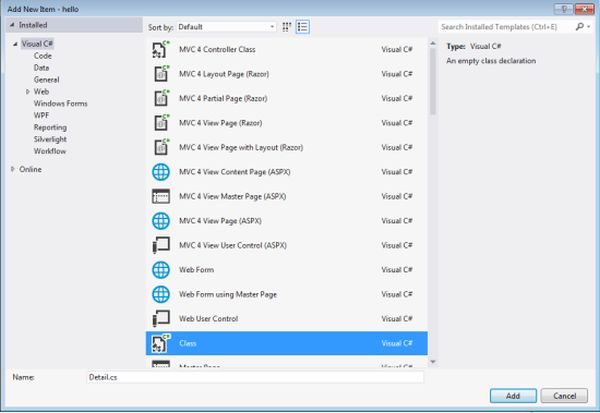Click the Search Installed Templates box

[506, 27]
